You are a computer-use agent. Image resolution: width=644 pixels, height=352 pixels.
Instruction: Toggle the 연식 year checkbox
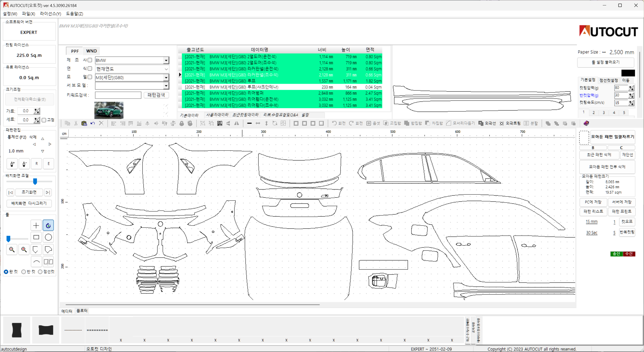[90, 69]
